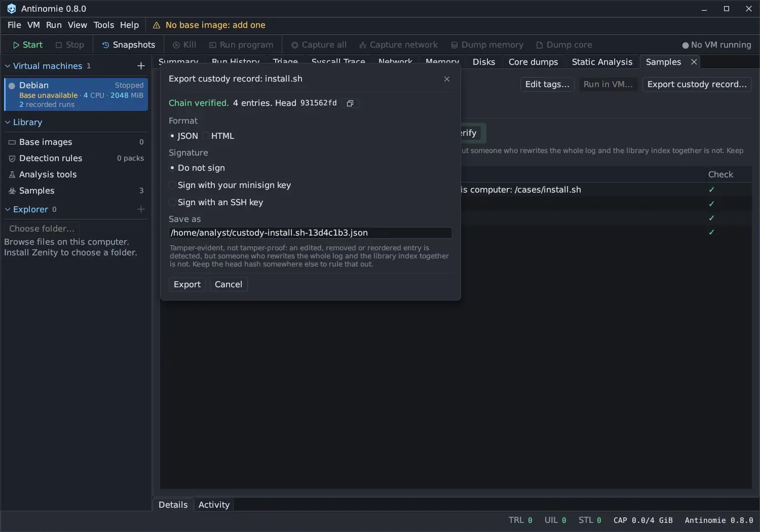This screenshot has width=760, height=532.
Task: Open Analysis tools in the Library
Action: coord(76,175)
